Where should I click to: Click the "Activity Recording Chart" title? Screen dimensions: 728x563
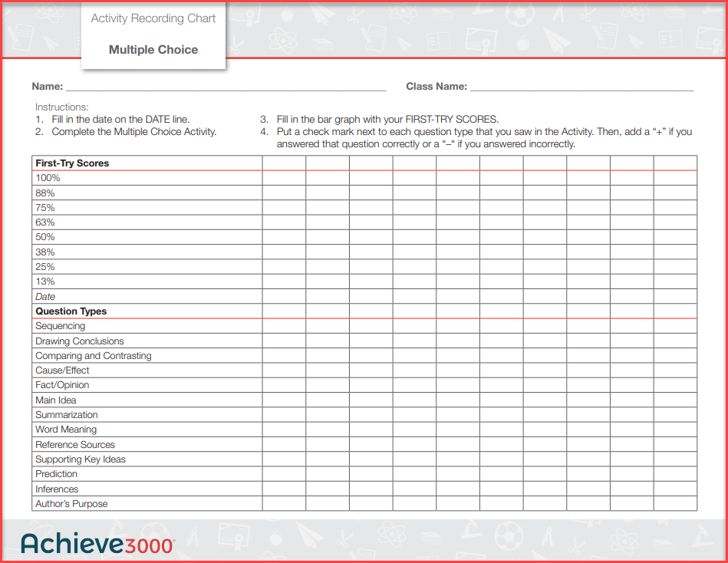click(153, 18)
